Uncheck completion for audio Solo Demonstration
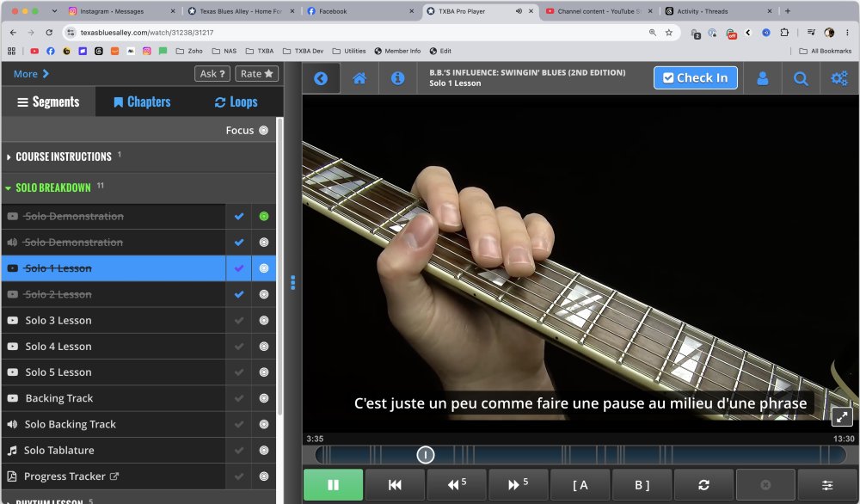860x504 pixels. [x=238, y=242]
